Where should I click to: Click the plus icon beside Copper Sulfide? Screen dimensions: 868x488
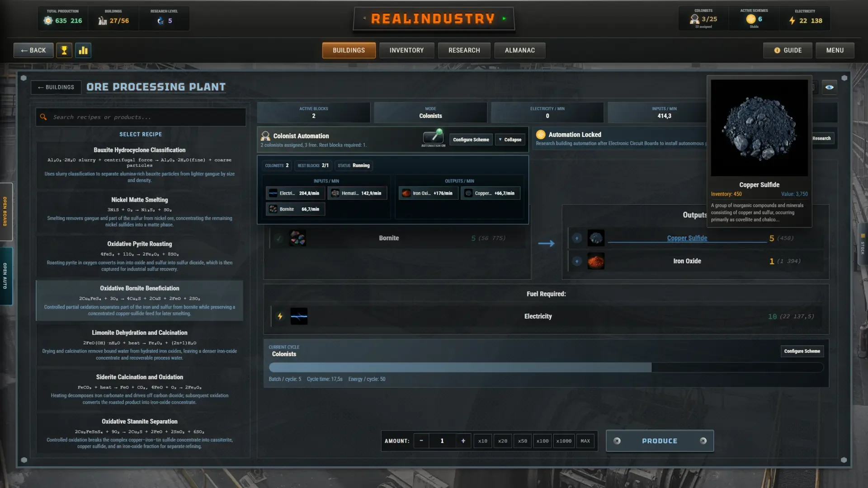[x=577, y=238]
